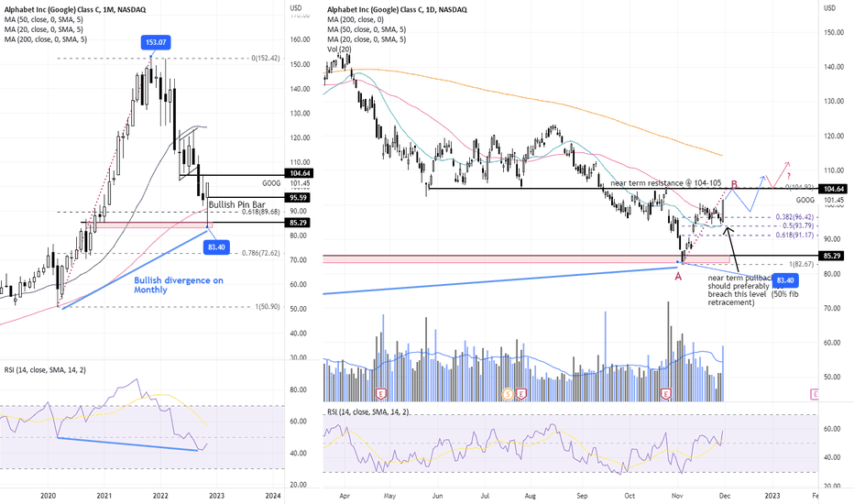The width and height of the screenshot is (854, 504).
Task: Click the blue 83.40 callout on the daily chart
Action: (785, 280)
